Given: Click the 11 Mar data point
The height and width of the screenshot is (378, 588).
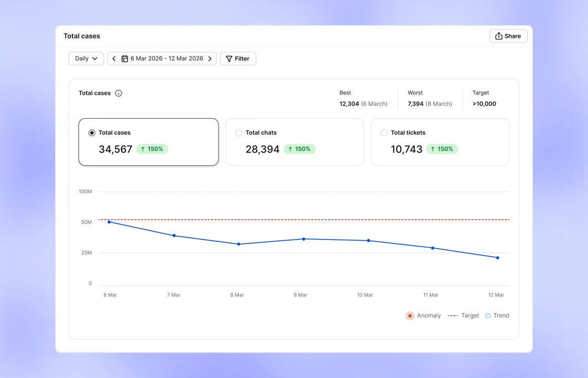Looking at the screenshot, I should [433, 248].
